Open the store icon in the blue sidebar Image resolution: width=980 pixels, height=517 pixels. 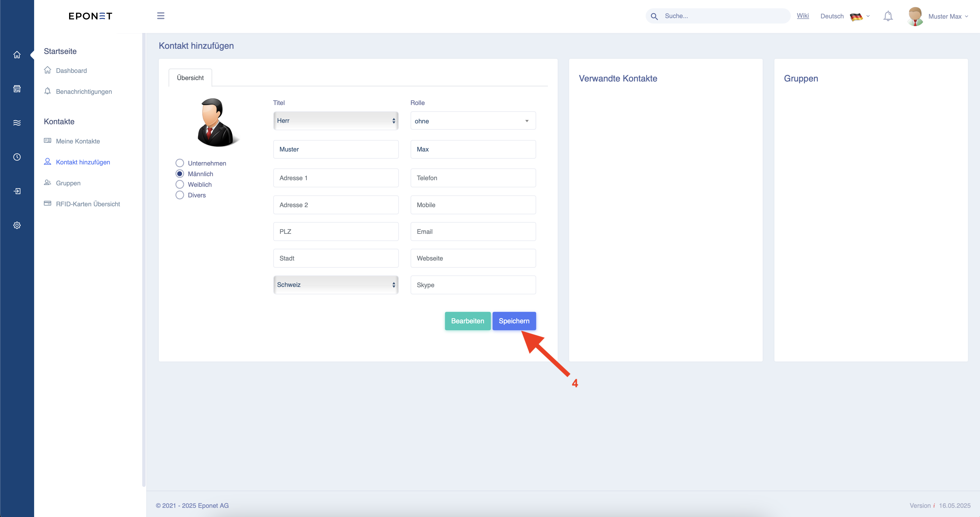click(x=17, y=89)
